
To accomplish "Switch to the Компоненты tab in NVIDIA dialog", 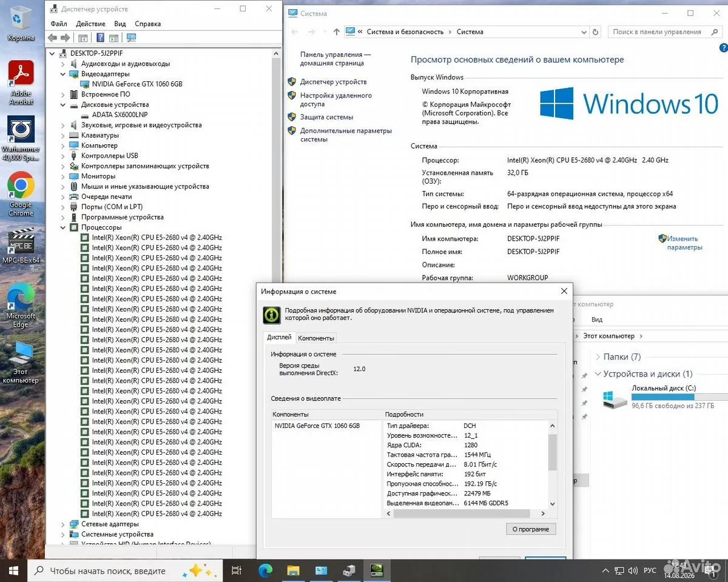I will [316, 338].
